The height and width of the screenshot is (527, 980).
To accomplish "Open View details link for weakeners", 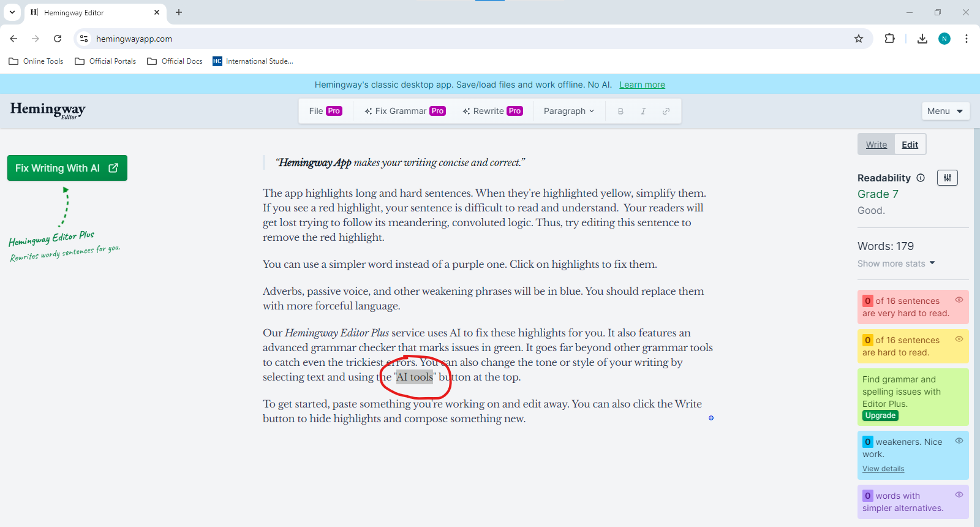I will pyautogui.click(x=883, y=469).
